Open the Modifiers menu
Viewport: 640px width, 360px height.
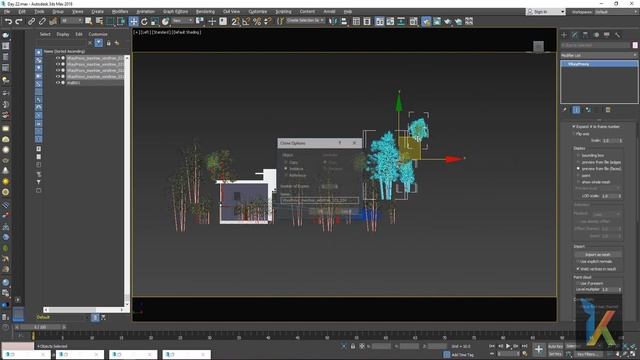click(120, 12)
